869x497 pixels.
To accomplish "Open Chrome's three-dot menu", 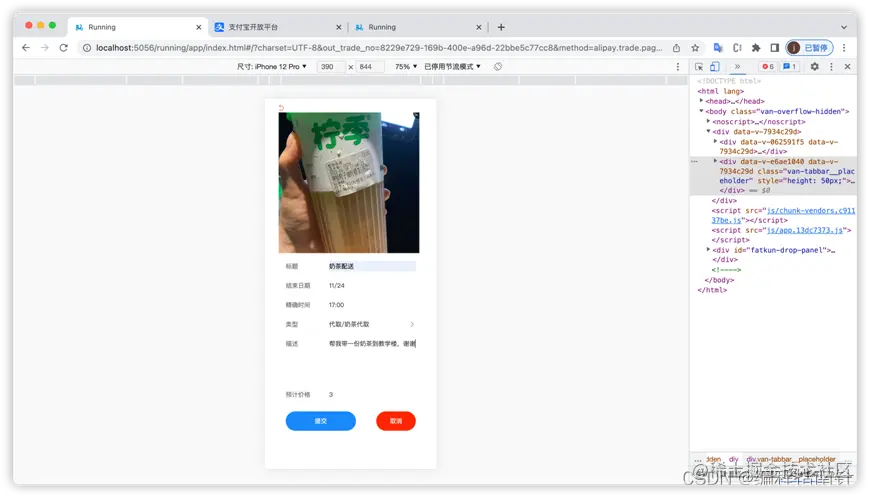I will coord(844,48).
